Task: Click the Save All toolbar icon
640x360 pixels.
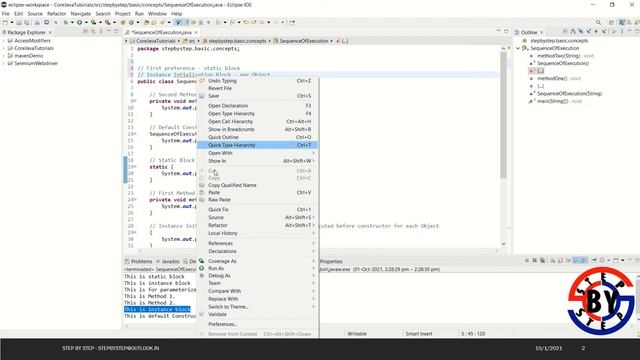Action: click(x=27, y=22)
